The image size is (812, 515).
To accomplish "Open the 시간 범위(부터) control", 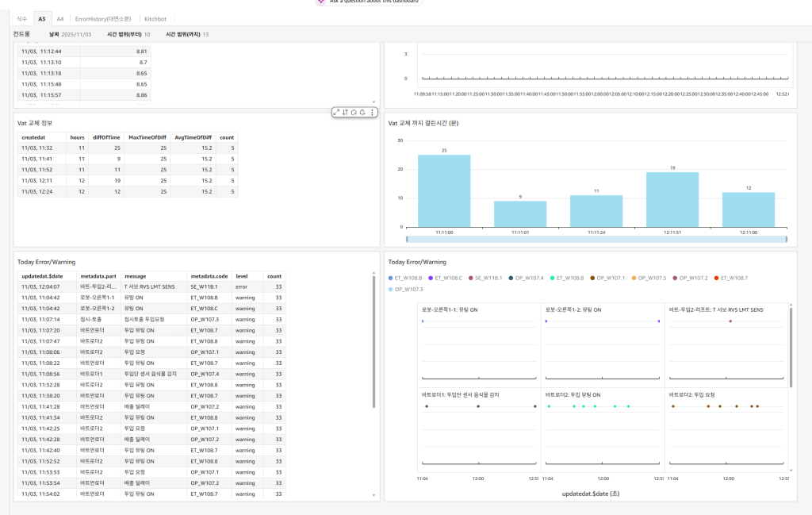I will [x=128, y=34].
